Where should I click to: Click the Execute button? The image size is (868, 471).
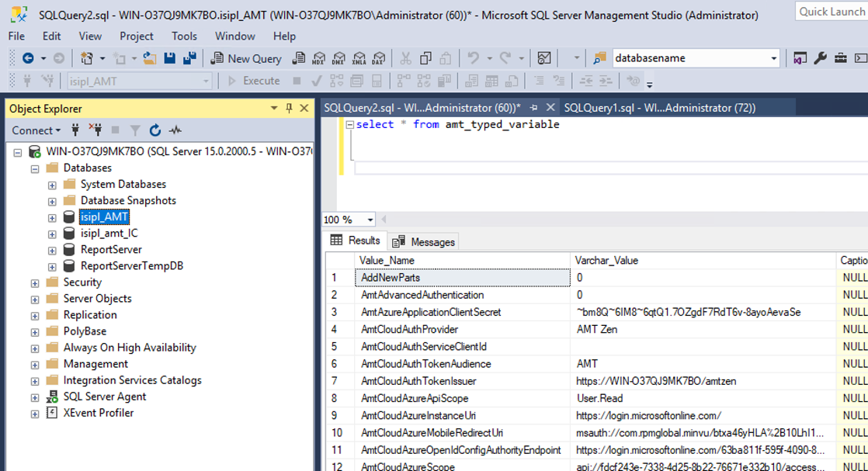tap(254, 81)
